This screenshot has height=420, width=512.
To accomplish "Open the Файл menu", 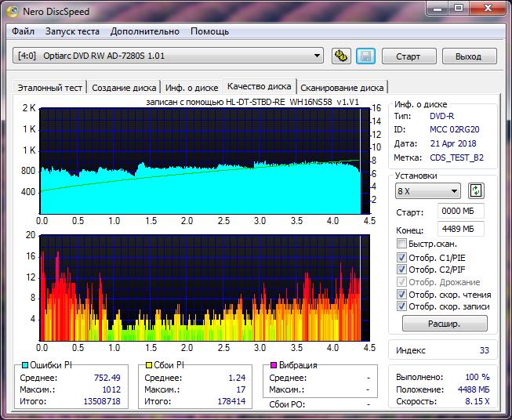I will point(24,31).
